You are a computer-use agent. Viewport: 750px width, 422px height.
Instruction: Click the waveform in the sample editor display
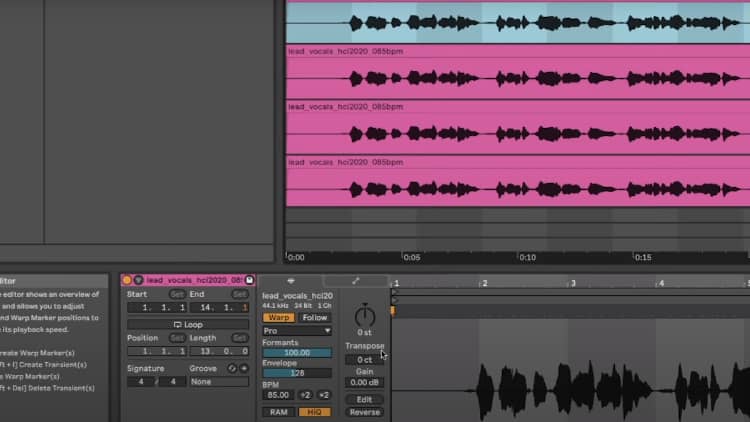571,390
